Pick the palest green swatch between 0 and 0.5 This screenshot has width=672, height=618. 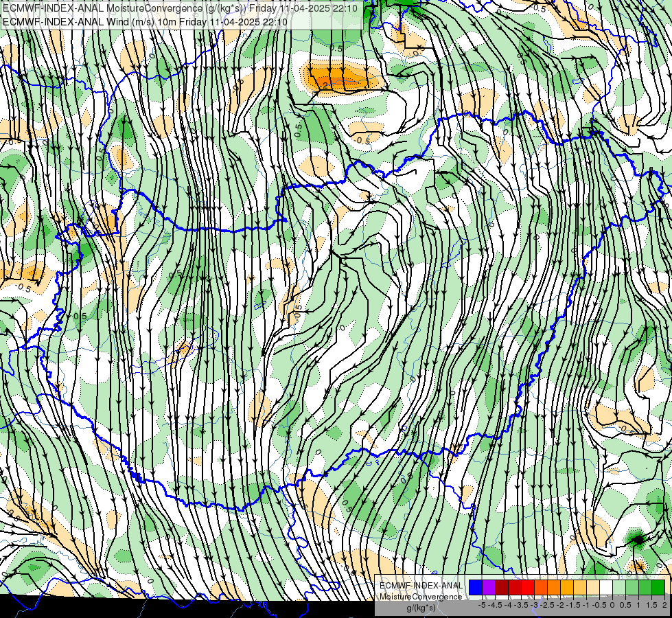coord(619,587)
